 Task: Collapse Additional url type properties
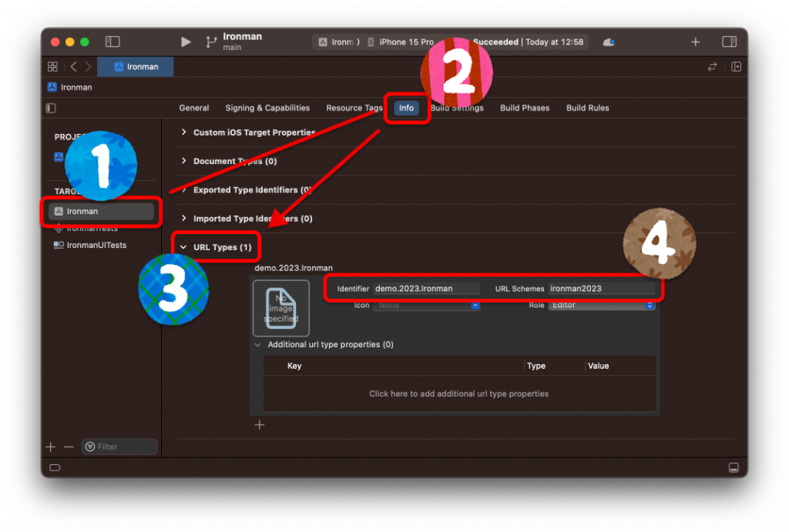(257, 344)
